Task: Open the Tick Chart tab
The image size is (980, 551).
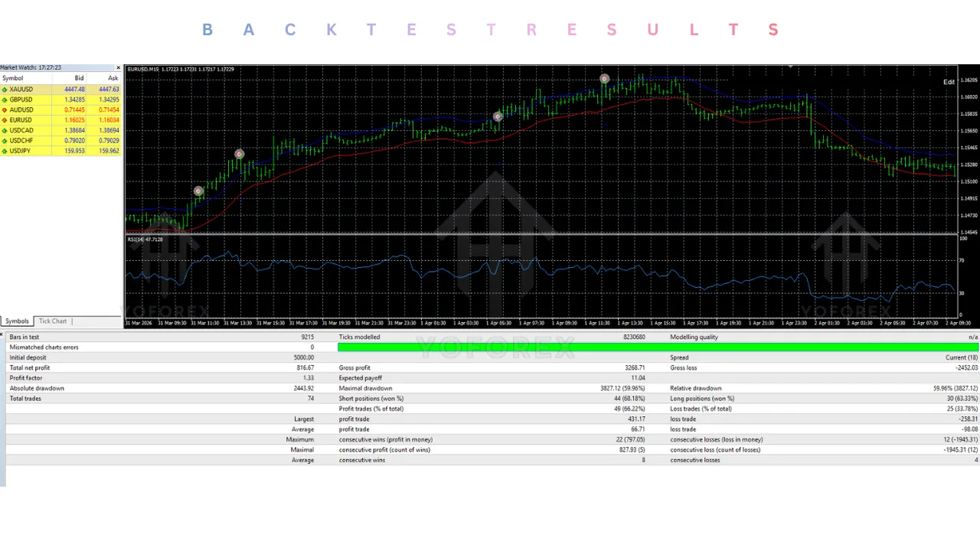Action: pos(53,321)
